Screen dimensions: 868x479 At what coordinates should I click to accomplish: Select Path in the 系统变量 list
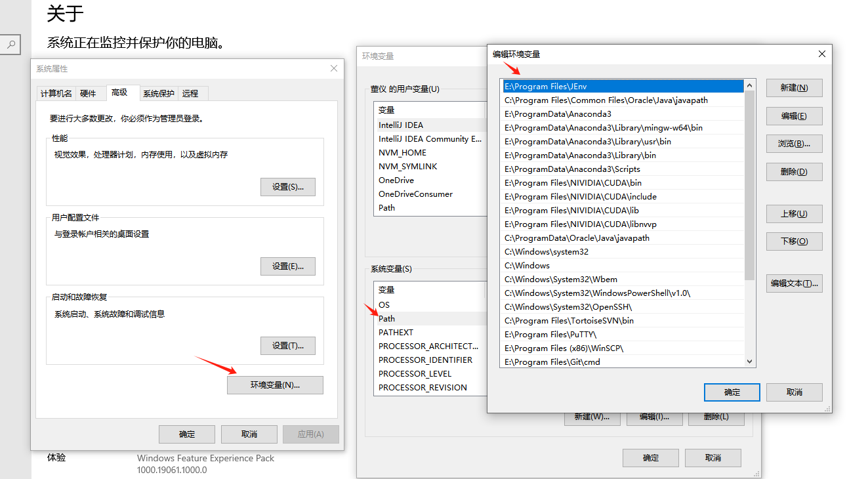click(x=386, y=318)
